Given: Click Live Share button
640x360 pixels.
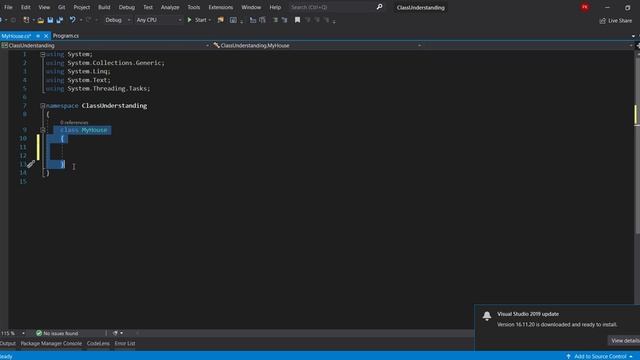Looking at the screenshot, I should [616, 20].
